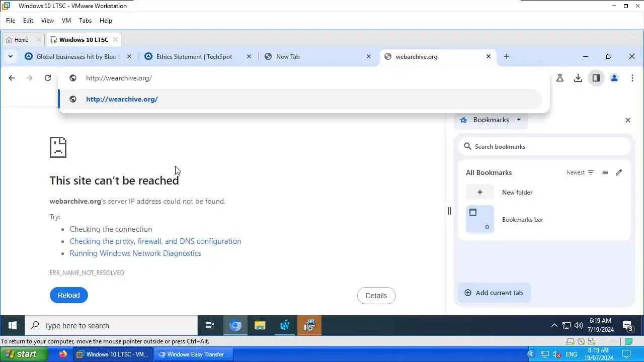Open VMware VM menu
This screenshot has height=362, width=644.
pyautogui.click(x=66, y=21)
